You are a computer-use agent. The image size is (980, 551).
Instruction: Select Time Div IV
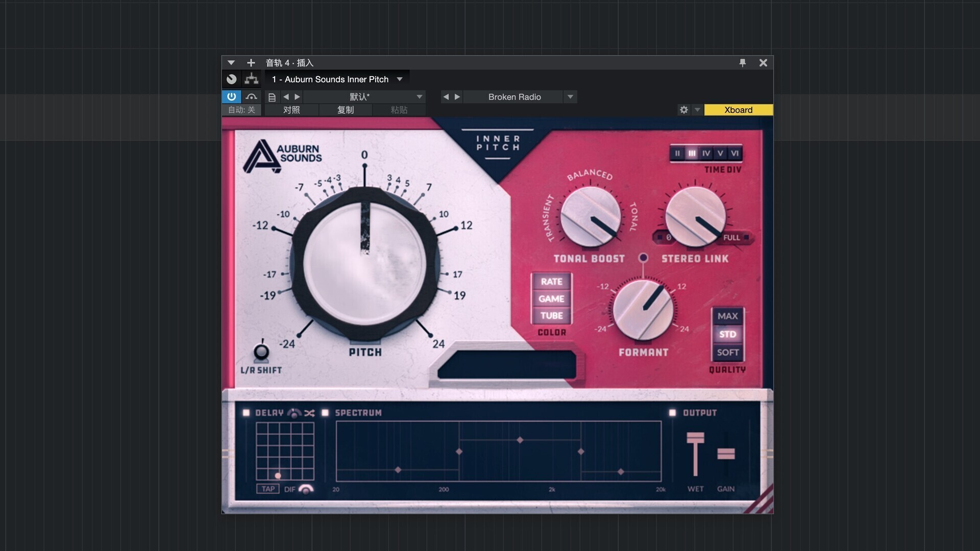[706, 153]
